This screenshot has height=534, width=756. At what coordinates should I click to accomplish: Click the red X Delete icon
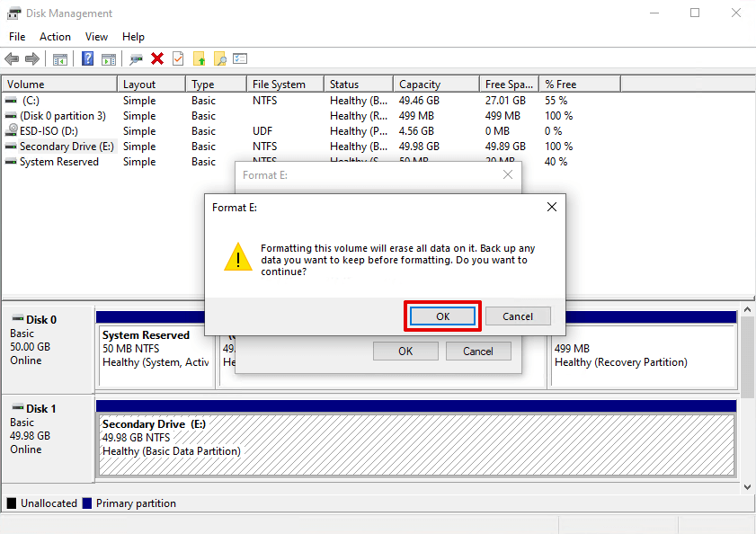click(157, 58)
